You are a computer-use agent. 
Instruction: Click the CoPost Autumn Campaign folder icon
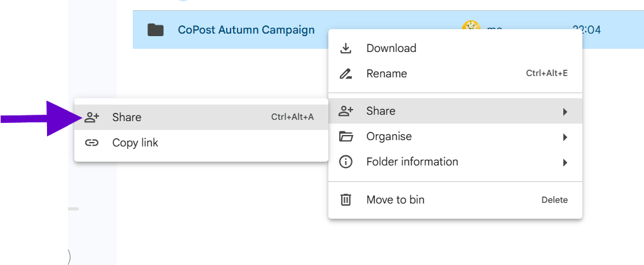pyautogui.click(x=156, y=30)
